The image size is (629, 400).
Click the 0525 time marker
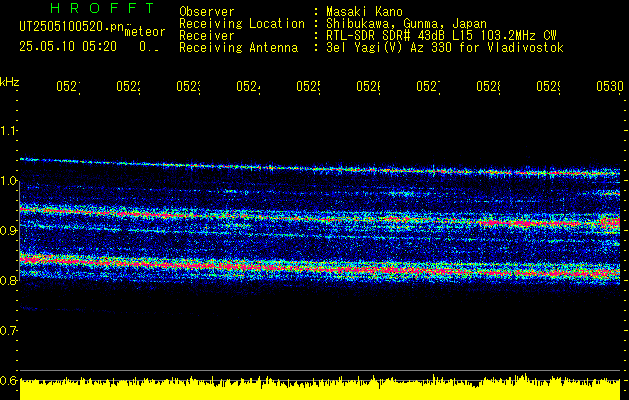[x=308, y=87]
